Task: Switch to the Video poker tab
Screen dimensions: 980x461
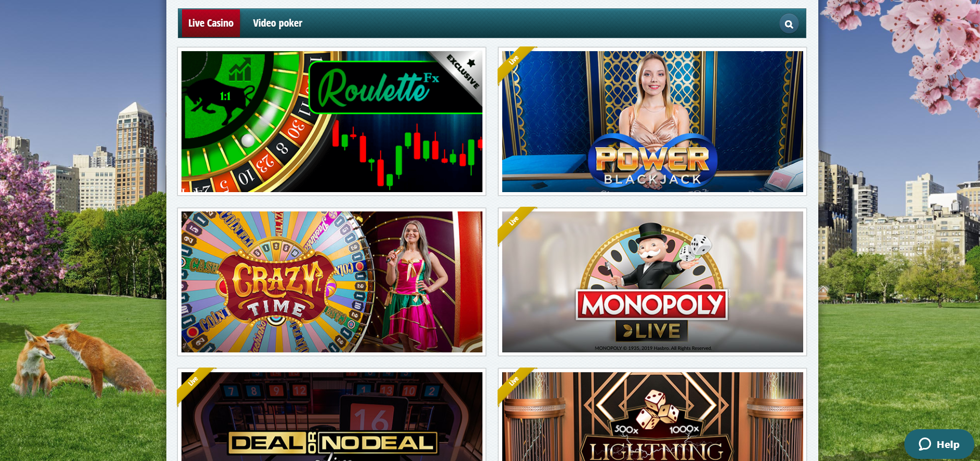Action: click(x=277, y=23)
